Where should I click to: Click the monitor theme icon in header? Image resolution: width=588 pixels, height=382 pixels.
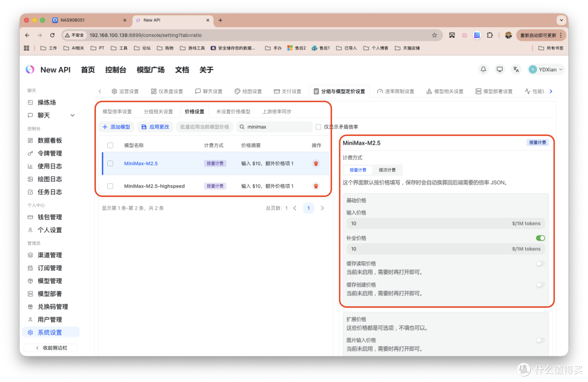[499, 69]
